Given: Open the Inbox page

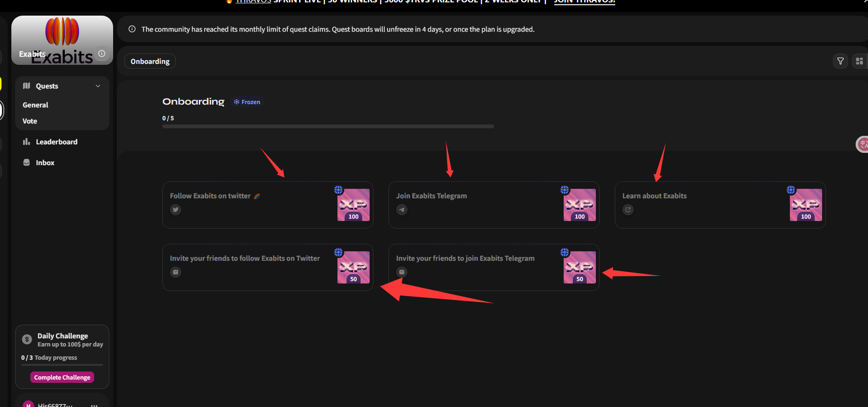Looking at the screenshot, I should point(45,163).
